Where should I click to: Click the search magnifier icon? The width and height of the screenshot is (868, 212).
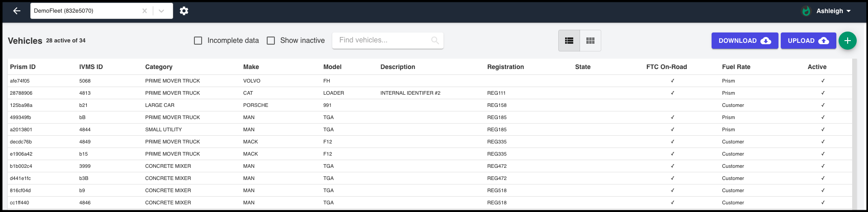click(x=435, y=41)
